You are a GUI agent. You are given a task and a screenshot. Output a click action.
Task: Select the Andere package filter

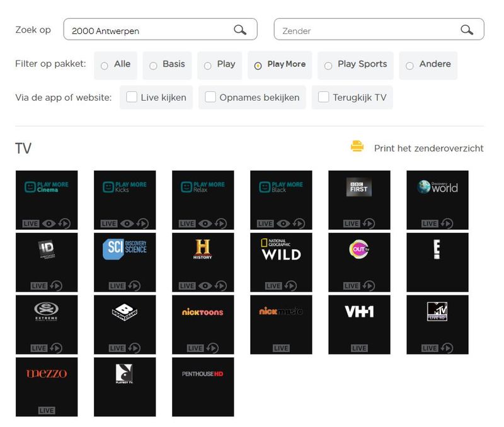[409, 65]
